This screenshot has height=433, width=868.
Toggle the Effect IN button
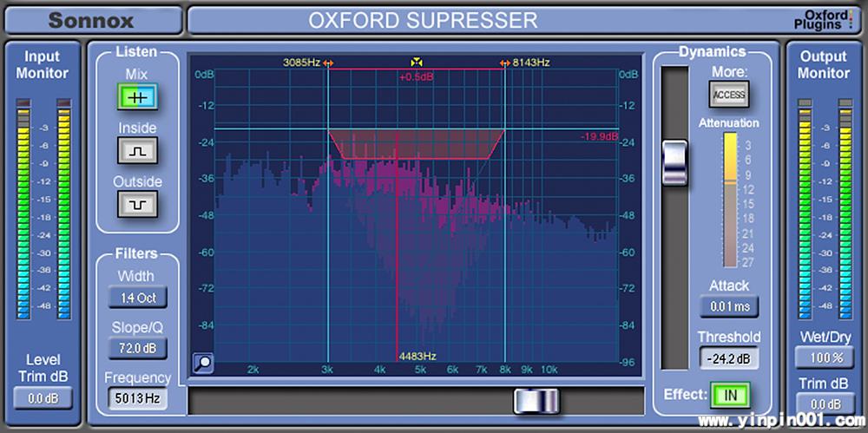(730, 396)
